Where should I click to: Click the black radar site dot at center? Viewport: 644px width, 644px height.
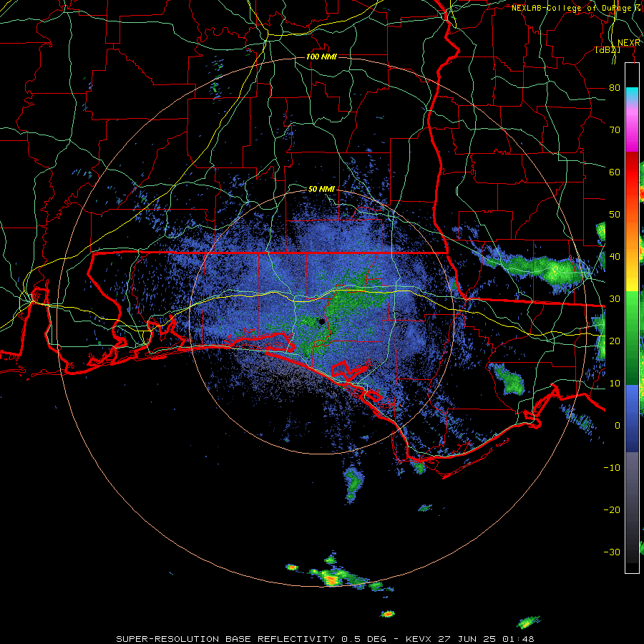(321, 321)
